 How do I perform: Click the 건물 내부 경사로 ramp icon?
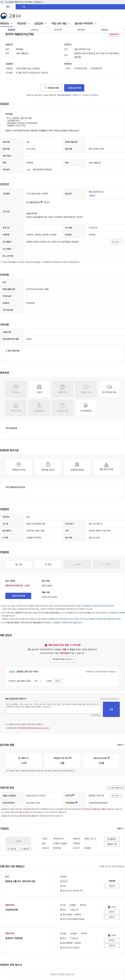(106, 467)
